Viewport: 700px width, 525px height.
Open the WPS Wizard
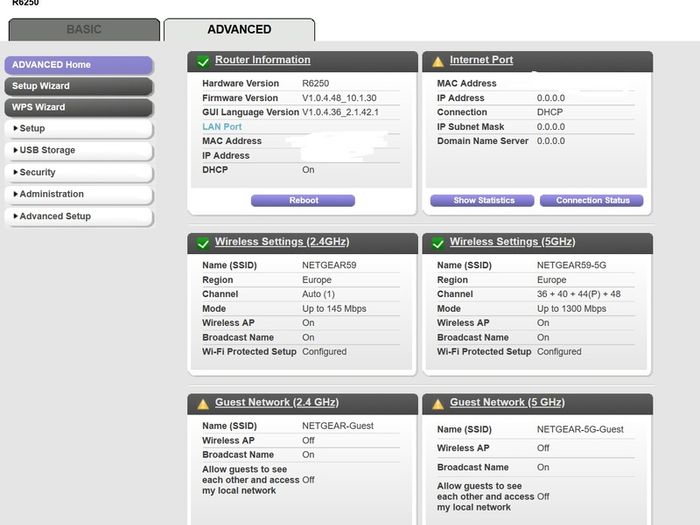coord(79,107)
